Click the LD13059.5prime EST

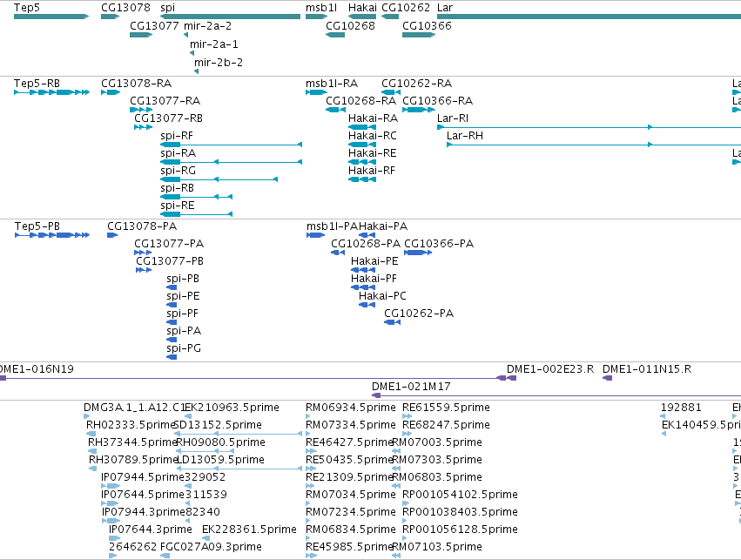[x=239, y=469]
